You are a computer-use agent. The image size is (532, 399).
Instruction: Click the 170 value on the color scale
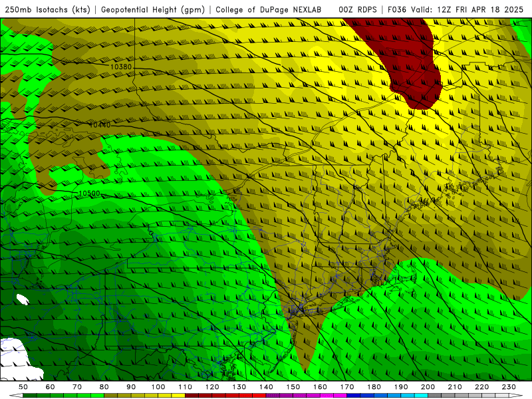click(347, 387)
